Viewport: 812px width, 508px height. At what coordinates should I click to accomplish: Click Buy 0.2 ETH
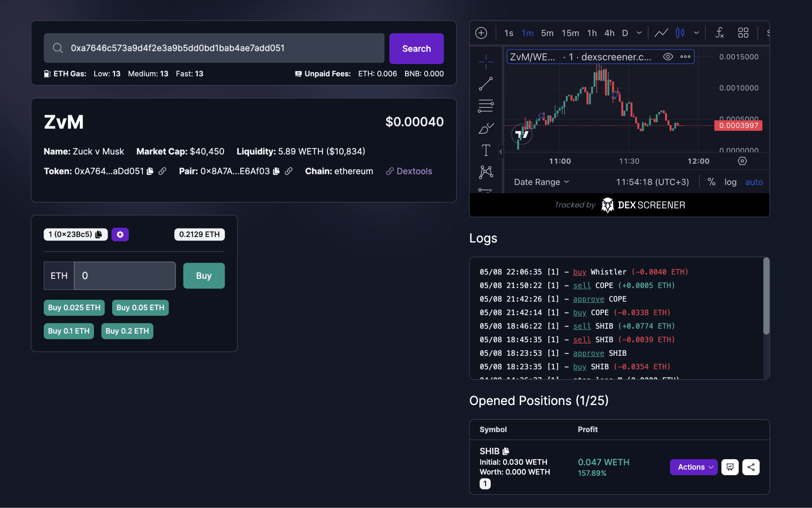[x=127, y=331]
